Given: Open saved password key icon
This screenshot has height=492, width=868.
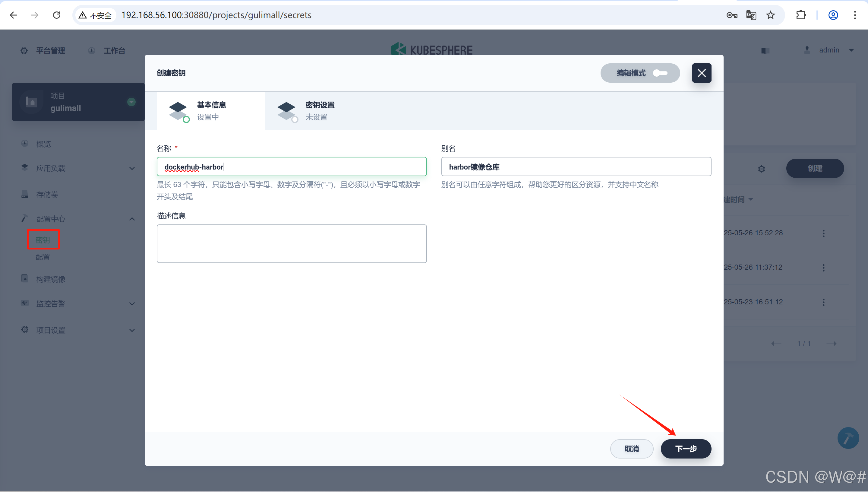Looking at the screenshot, I should click(x=731, y=15).
